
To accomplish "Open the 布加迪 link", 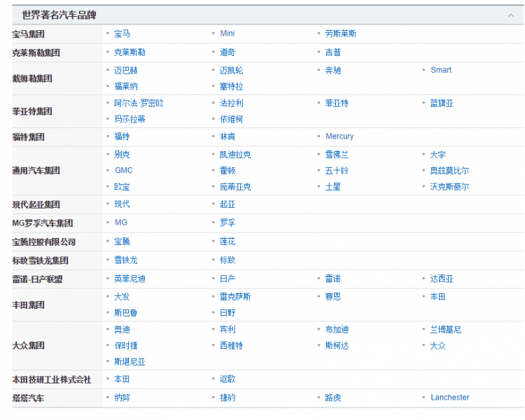I will [x=337, y=330].
